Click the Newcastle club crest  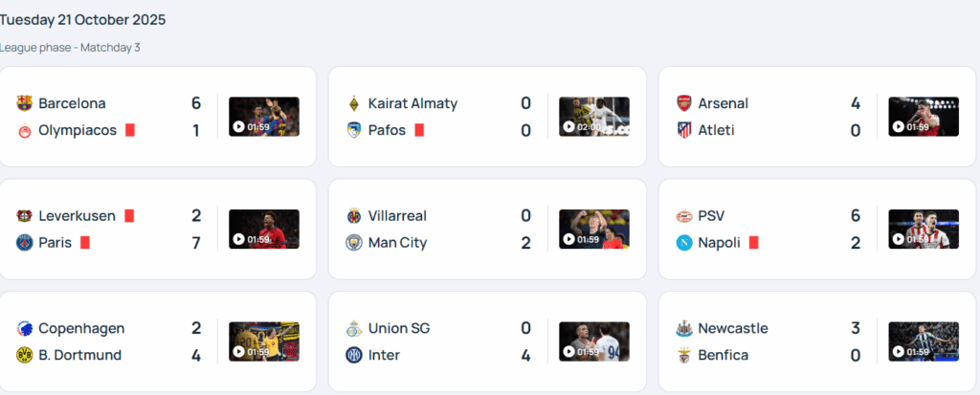[x=683, y=329]
